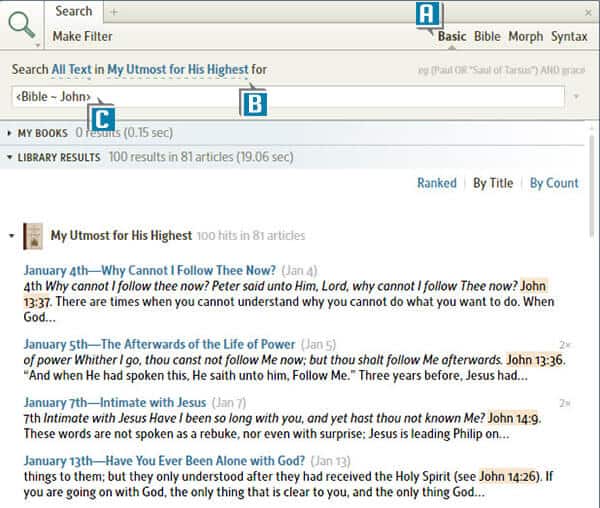Sort results By Title

[x=493, y=183]
